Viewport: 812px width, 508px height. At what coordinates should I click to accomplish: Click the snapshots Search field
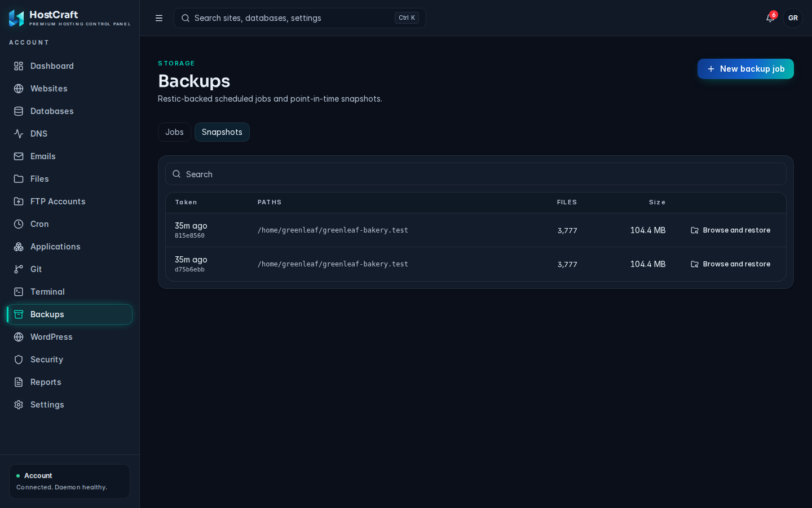(476, 174)
